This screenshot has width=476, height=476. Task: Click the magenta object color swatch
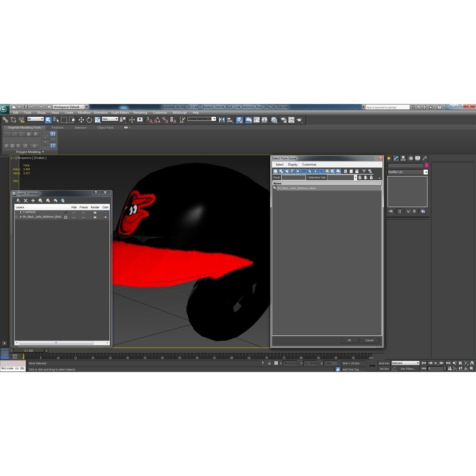(x=427, y=165)
